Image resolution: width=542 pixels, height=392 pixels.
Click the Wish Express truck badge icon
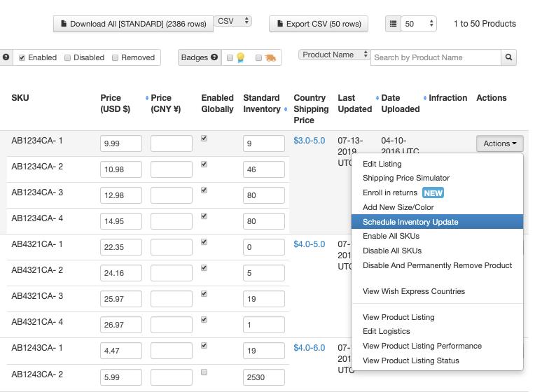point(270,58)
